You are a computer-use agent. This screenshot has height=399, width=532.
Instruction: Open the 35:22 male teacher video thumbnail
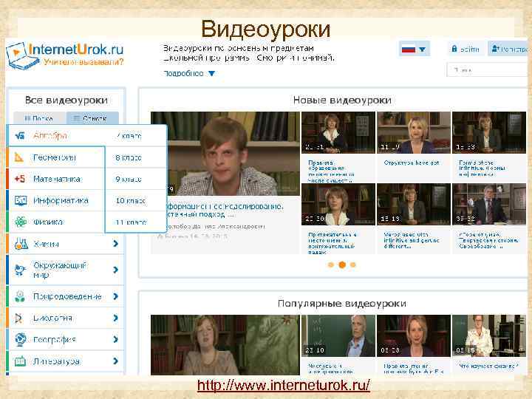489,204
